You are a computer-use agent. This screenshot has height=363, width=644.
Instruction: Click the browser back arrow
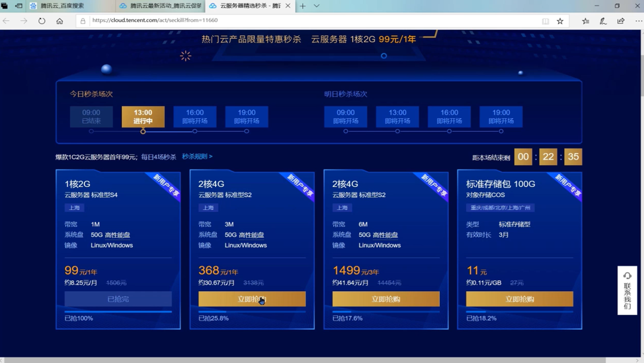6,21
